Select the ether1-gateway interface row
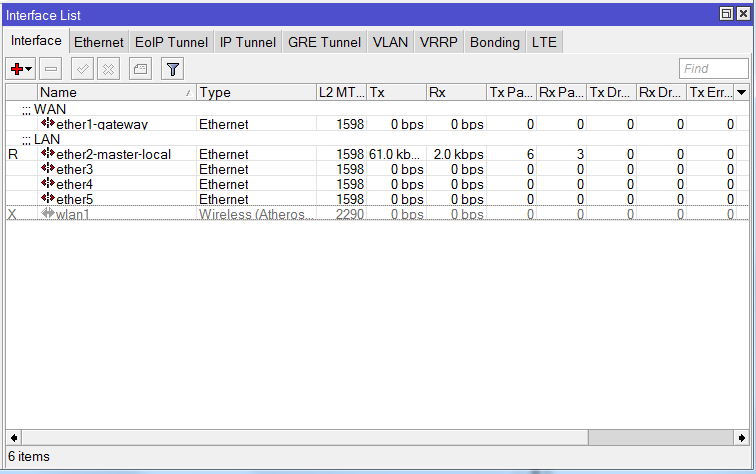Image resolution: width=756 pixels, height=474 pixels. (x=102, y=124)
